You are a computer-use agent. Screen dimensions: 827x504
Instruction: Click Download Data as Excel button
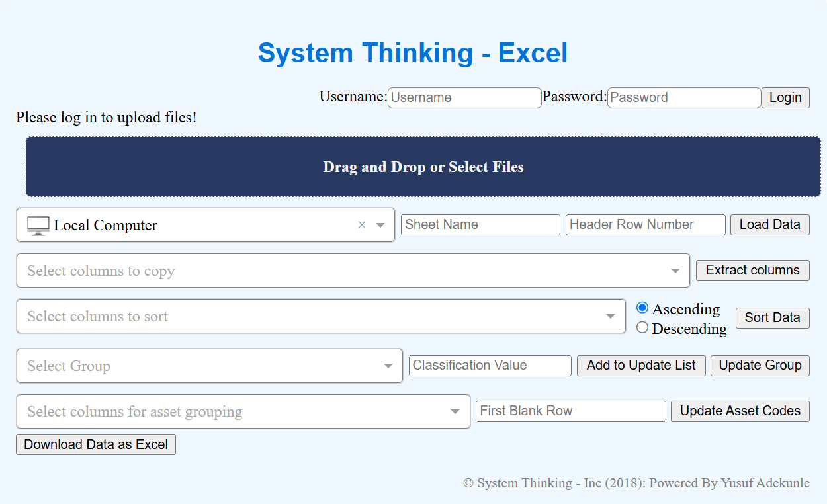[x=96, y=444]
